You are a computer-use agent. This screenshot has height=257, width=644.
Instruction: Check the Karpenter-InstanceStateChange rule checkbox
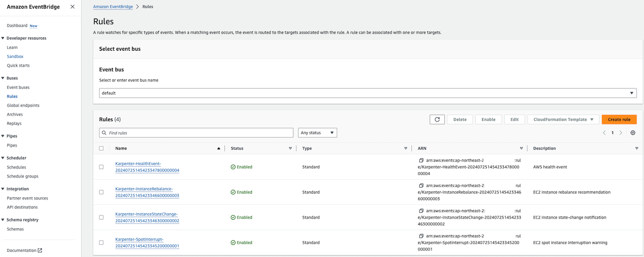tap(101, 217)
